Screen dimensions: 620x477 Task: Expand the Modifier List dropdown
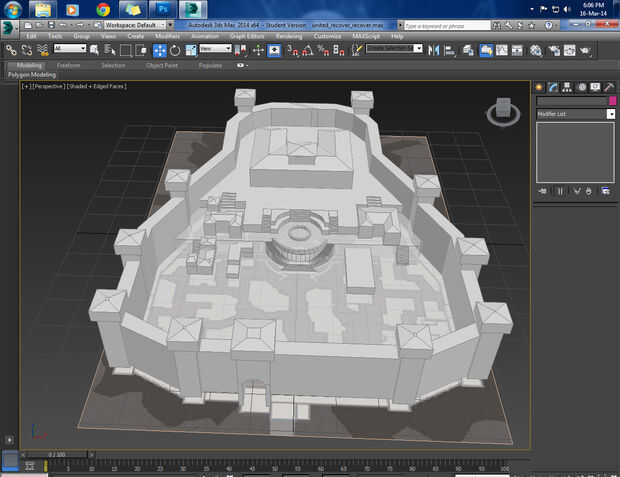pos(610,114)
